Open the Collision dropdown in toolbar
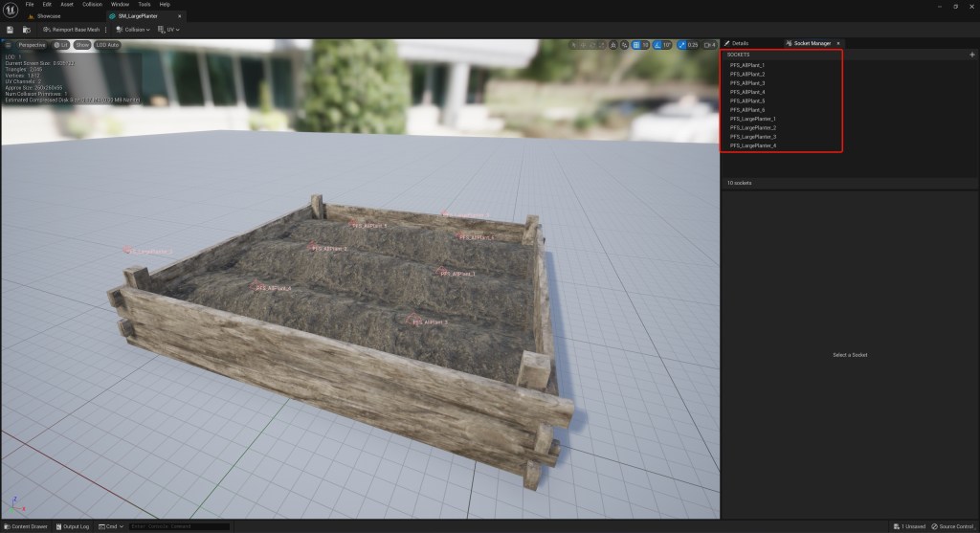Image resolution: width=980 pixels, height=533 pixels. (x=135, y=30)
